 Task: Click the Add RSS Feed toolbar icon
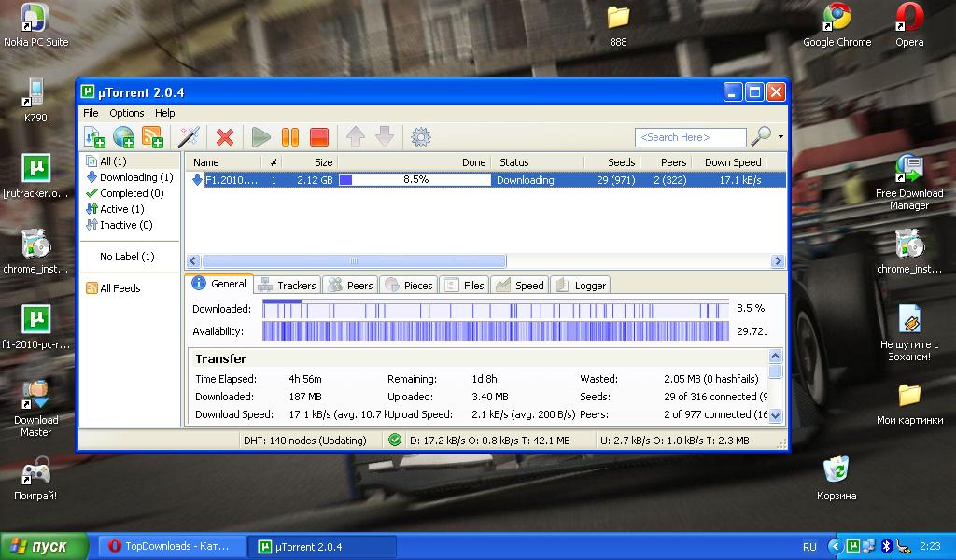pos(152,137)
